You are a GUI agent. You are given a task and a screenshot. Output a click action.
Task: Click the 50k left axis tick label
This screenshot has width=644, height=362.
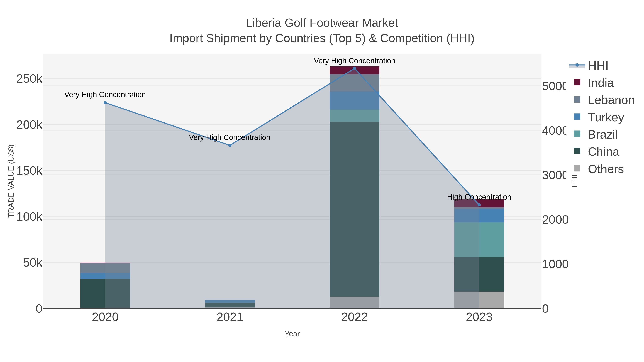(33, 263)
